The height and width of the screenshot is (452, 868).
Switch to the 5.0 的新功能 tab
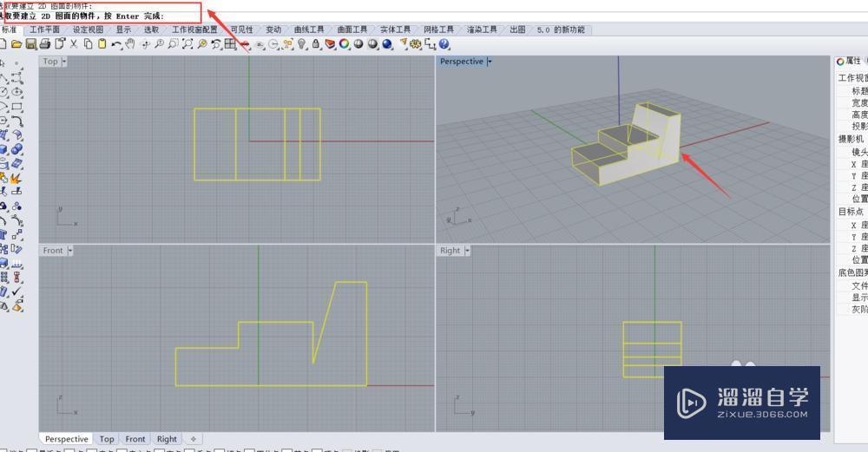pos(561,29)
